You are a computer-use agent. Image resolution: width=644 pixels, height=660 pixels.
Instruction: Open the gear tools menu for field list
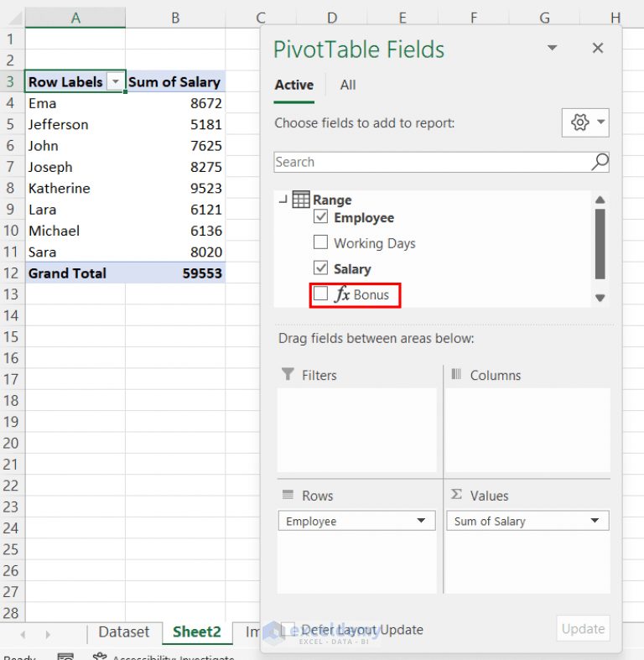585,122
